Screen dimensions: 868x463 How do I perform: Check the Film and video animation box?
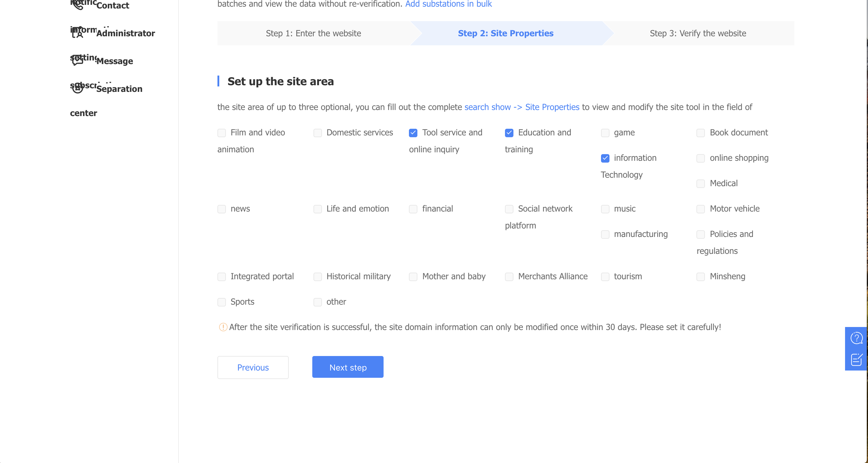(222, 133)
